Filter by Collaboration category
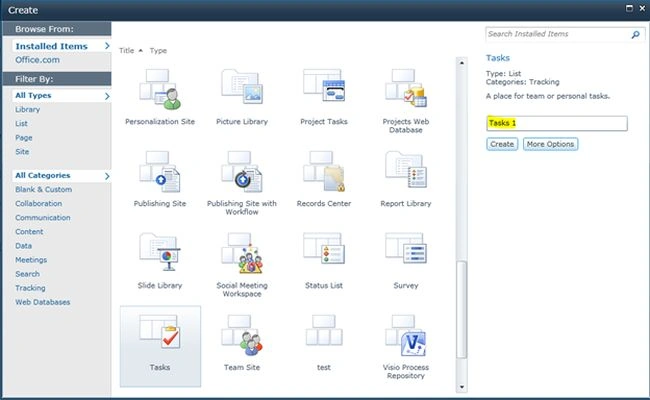The image size is (650, 400). (39, 204)
